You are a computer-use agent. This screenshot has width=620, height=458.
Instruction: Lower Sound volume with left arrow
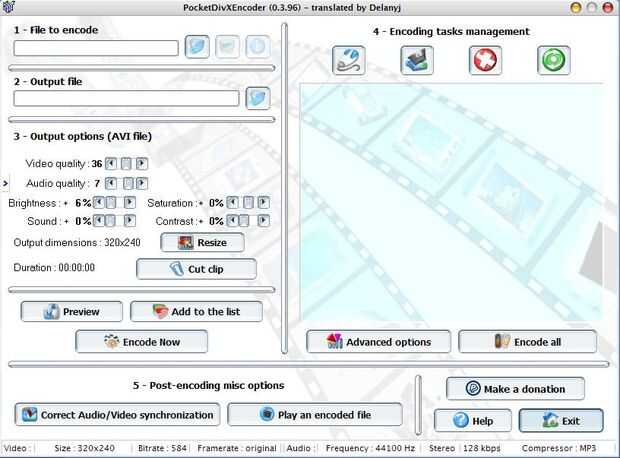tap(98, 220)
